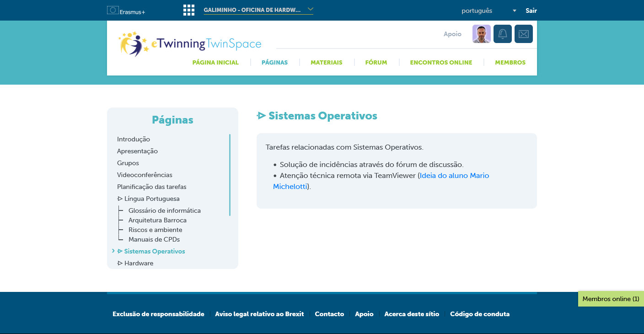
Task: Open the eTwinning TwinSpace logo
Action: [x=190, y=44]
